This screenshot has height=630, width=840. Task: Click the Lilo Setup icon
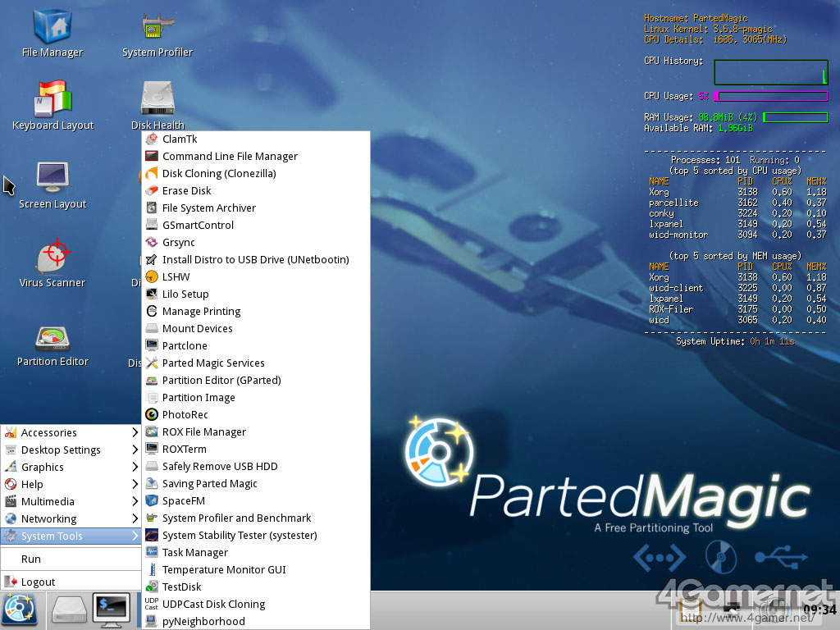pyautogui.click(x=152, y=294)
